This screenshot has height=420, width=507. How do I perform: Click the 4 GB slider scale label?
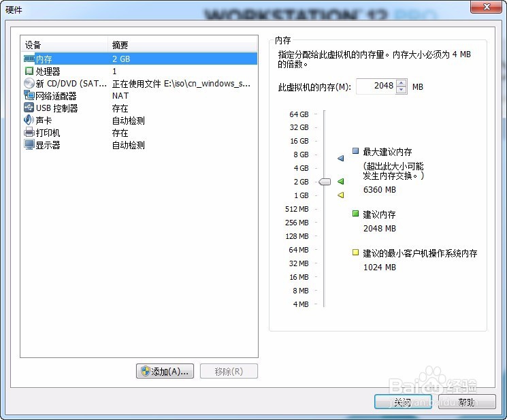click(301, 168)
